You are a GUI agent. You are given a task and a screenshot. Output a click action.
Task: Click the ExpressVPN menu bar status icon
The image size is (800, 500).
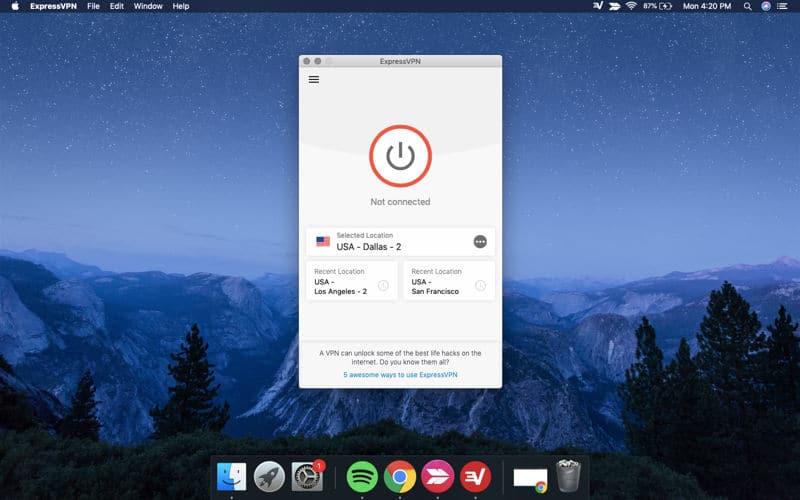[598, 6]
